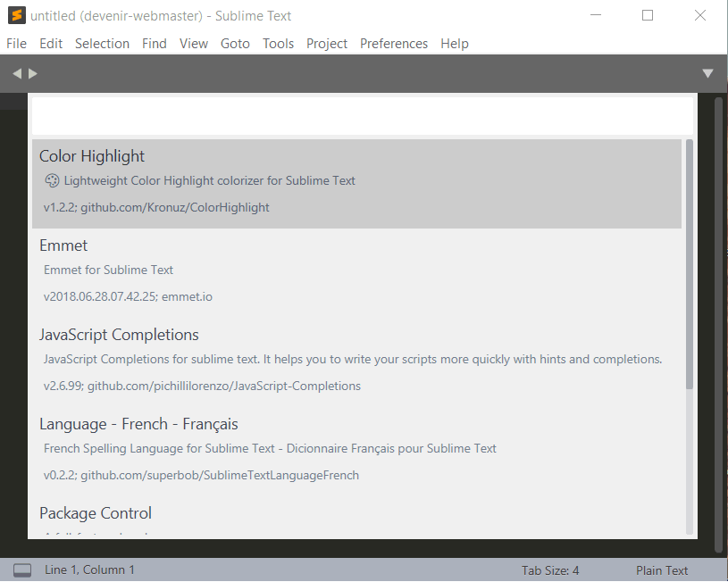Open the Project menu
The image size is (728, 582).
click(327, 44)
